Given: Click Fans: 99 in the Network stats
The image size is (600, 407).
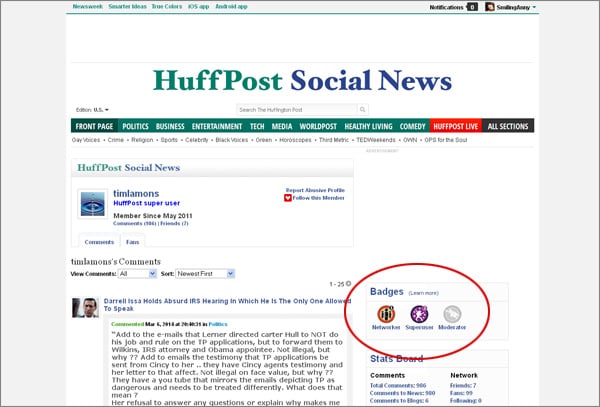Looking at the screenshot, I should (461, 393).
